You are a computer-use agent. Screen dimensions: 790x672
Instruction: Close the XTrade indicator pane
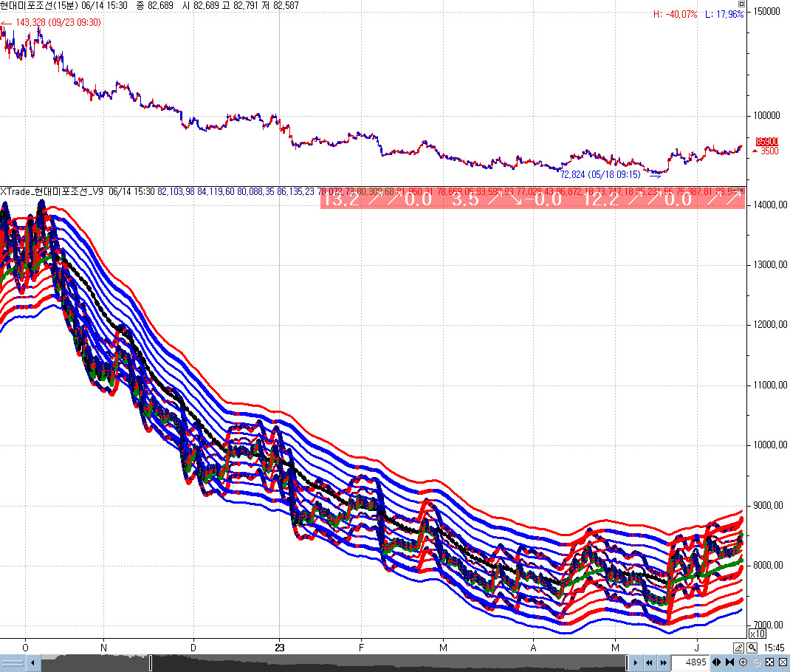[x=741, y=191]
